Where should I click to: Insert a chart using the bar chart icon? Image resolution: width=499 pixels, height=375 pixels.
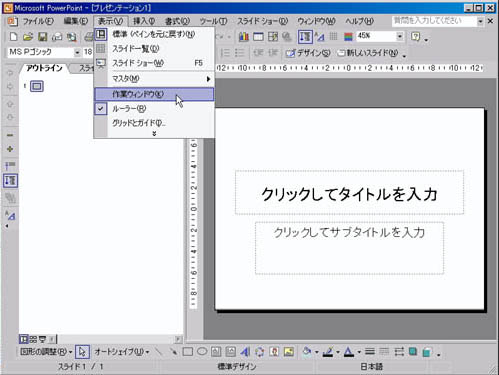tap(244, 37)
